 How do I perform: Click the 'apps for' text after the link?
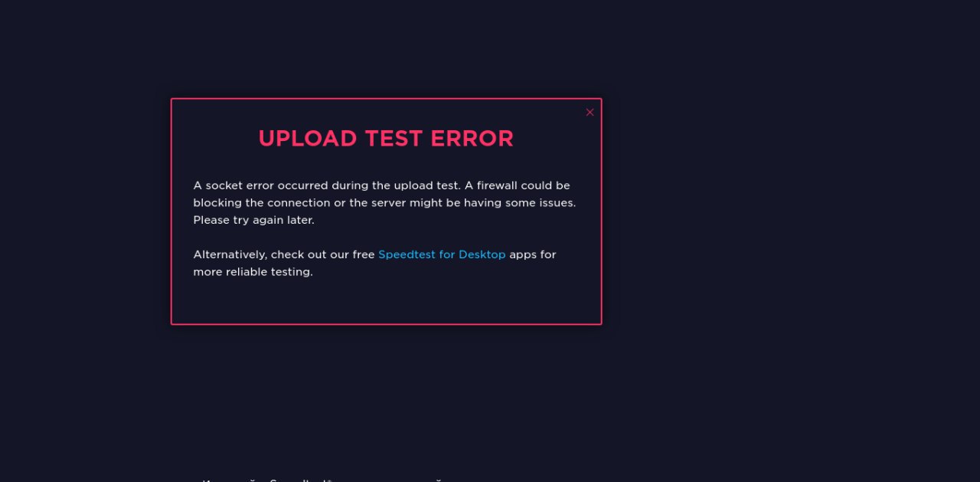[x=533, y=254]
